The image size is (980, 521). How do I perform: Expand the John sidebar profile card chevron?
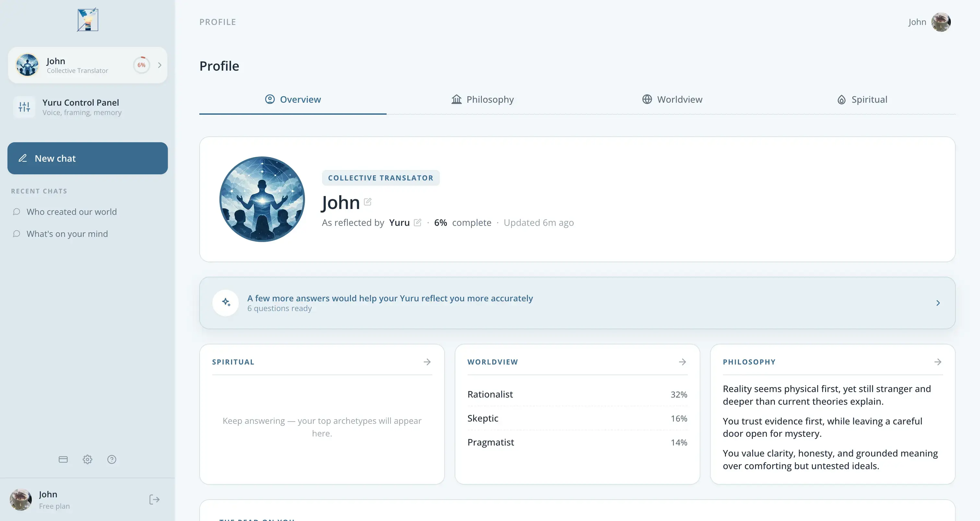click(160, 65)
